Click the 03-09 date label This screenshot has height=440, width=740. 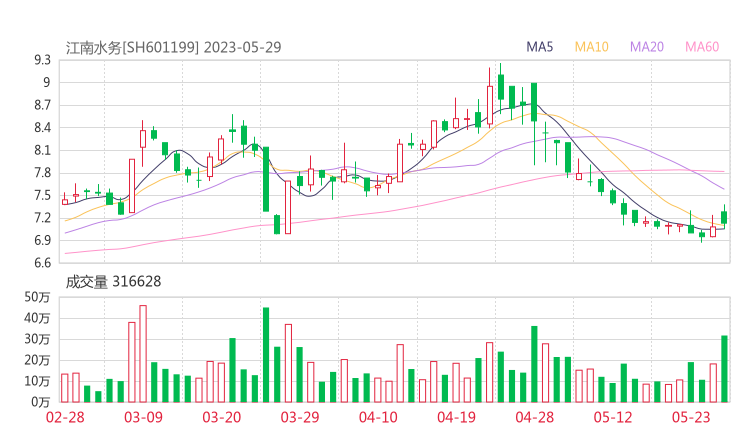(x=143, y=417)
